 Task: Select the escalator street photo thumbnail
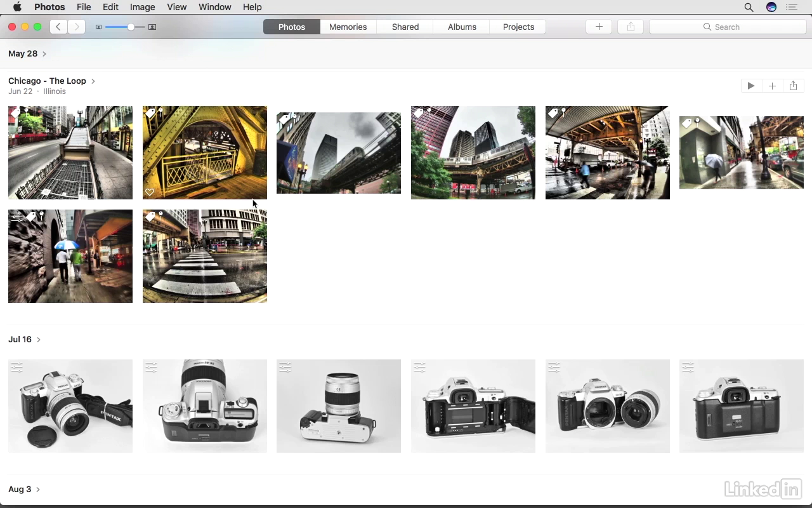[70, 152]
